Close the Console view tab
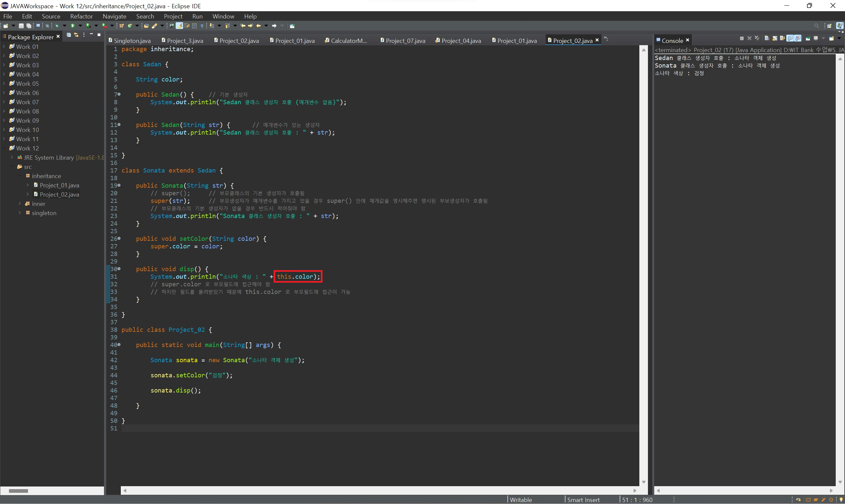The image size is (845, 504). 688,40
